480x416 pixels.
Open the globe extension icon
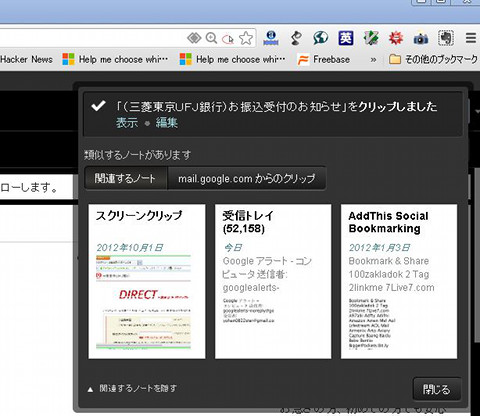click(321, 38)
